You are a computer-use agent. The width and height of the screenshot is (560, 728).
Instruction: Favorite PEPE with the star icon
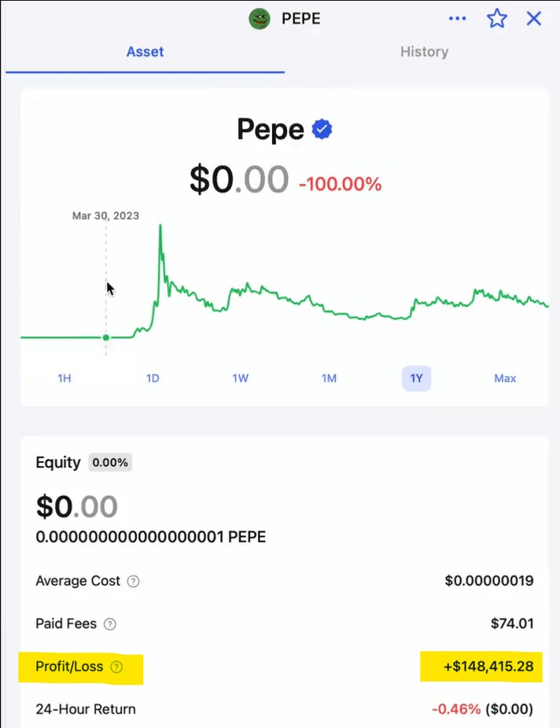click(497, 19)
